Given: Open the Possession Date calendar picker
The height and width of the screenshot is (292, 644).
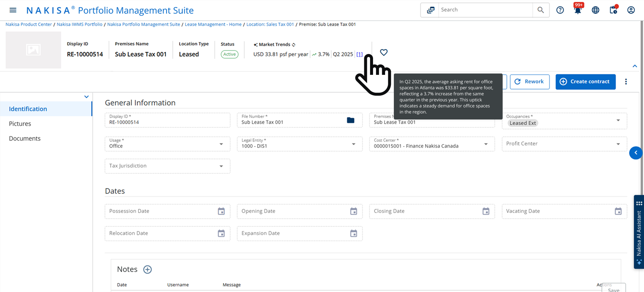Looking at the screenshot, I should click(221, 211).
